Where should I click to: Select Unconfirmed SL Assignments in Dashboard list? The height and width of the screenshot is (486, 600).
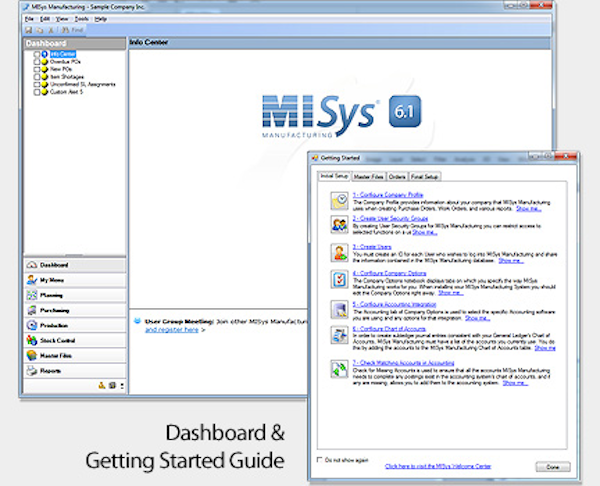tap(82, 85)
